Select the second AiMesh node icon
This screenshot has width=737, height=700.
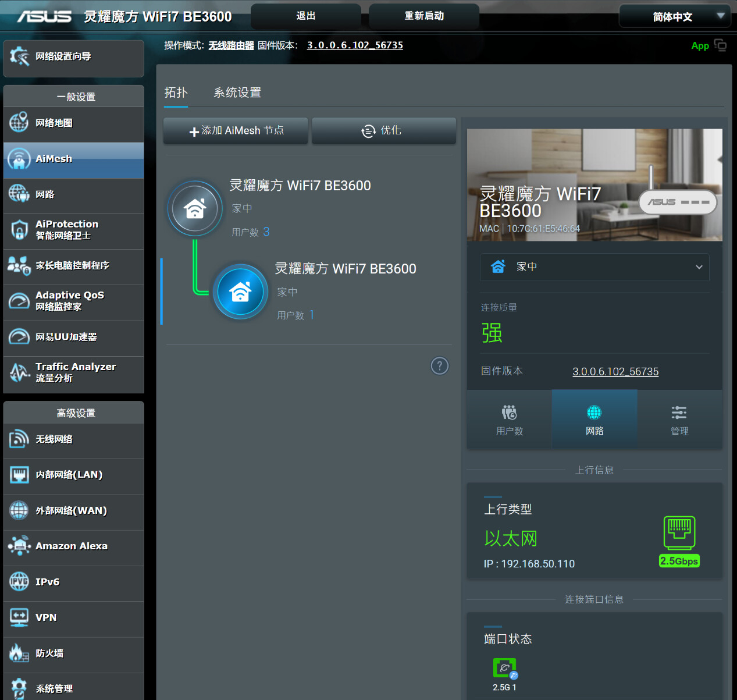(x=240, y=292)
